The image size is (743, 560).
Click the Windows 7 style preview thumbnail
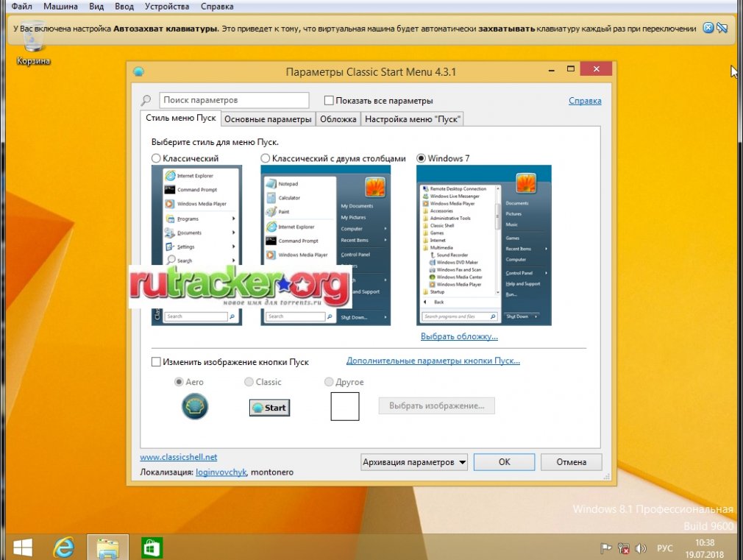tap(484, 245)
